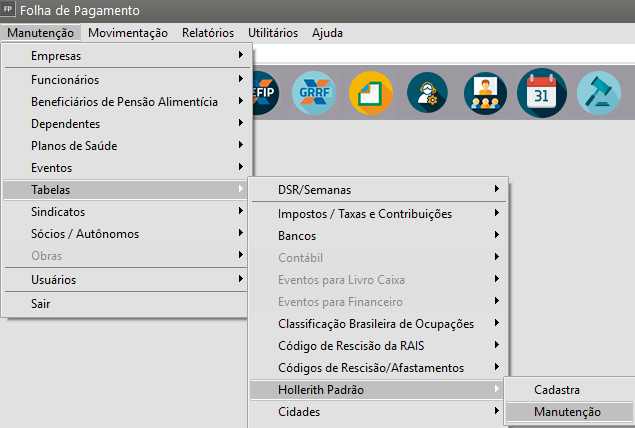Choose Cadastra in the Hollerith Padrão submenu

557,389
